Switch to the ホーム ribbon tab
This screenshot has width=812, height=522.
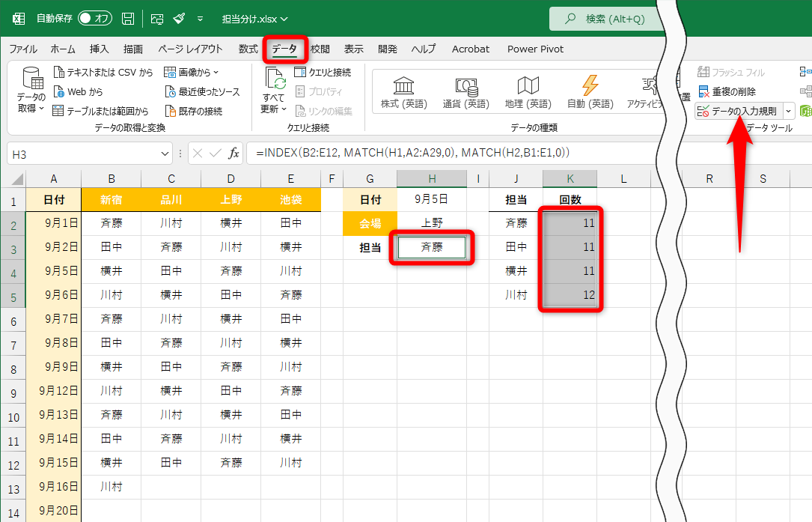[x=63, y=49]
